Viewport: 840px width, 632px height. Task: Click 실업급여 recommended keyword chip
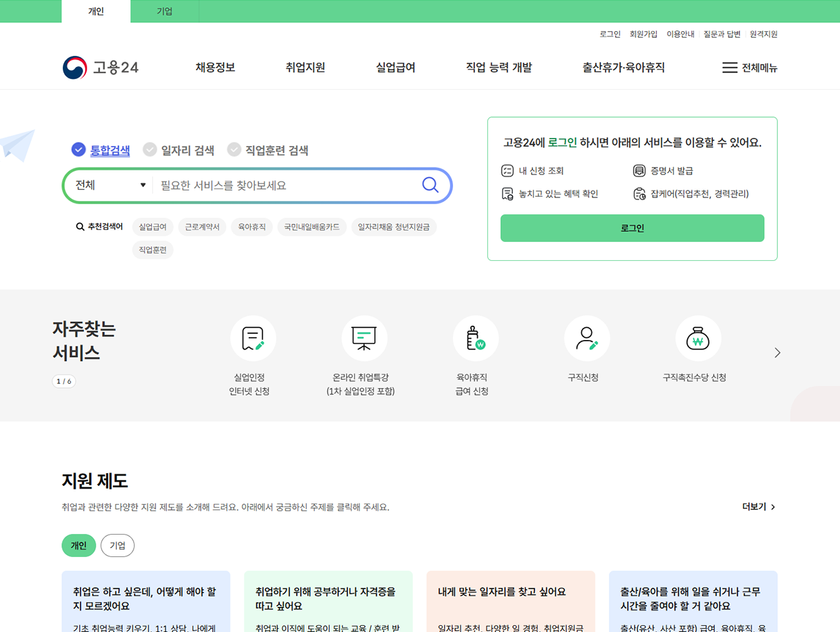coord(153,227)
